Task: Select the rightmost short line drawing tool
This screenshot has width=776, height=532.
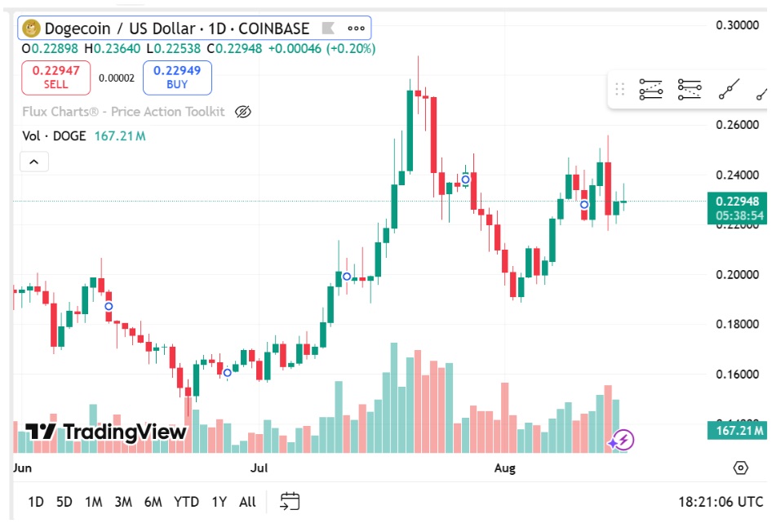Action: (x=762, y=92)
